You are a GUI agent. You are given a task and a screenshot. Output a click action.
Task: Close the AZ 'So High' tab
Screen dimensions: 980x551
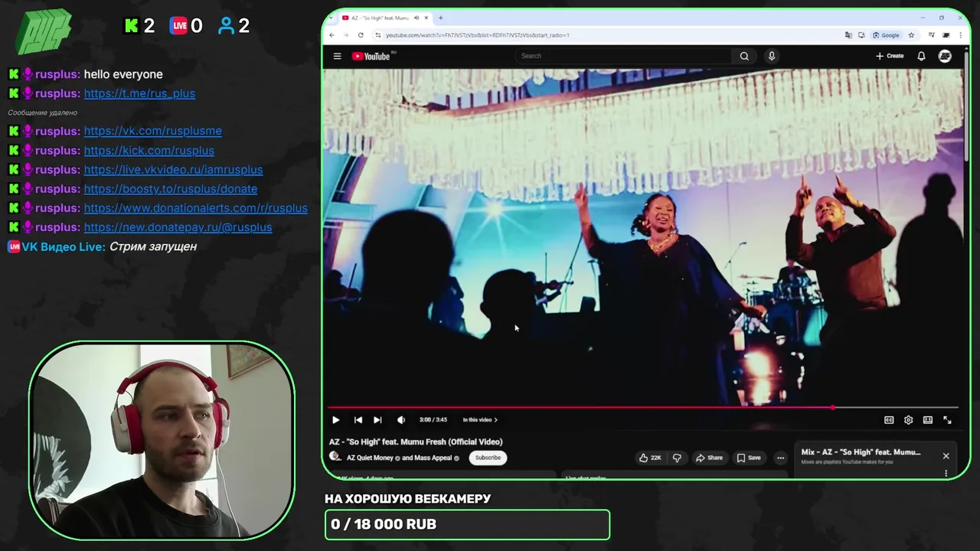coord(426,18)
